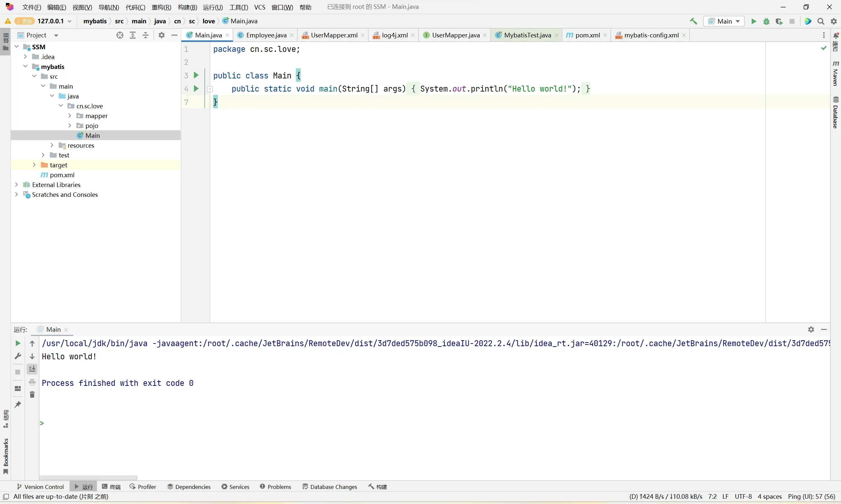Click the Build project hammer icon
The height and width of the screenshot is (504, 841).
coord(693,21)
